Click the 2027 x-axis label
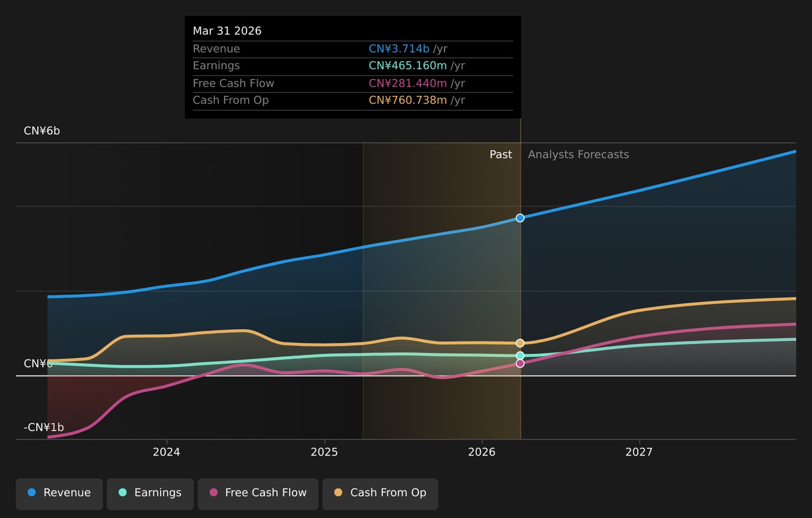The height and width of the screenshot is (518, 812). click(x=639, y=452)
